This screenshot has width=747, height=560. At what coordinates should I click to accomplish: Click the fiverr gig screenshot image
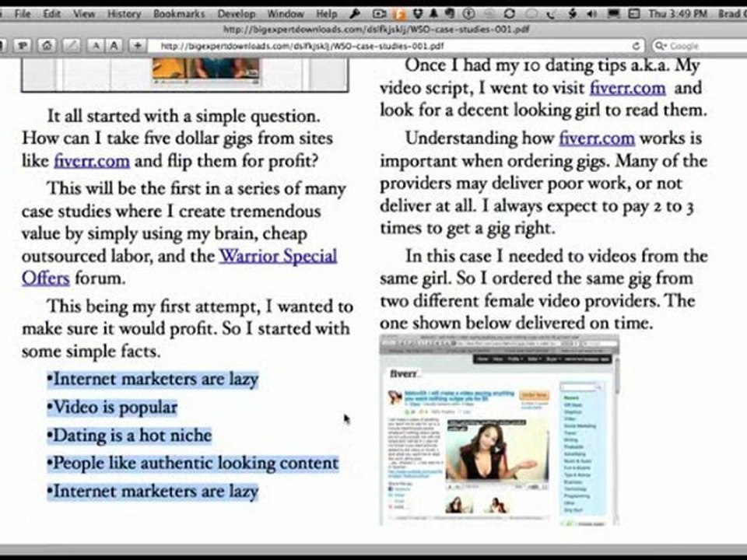pyautogui.click(x=500, y=430)
